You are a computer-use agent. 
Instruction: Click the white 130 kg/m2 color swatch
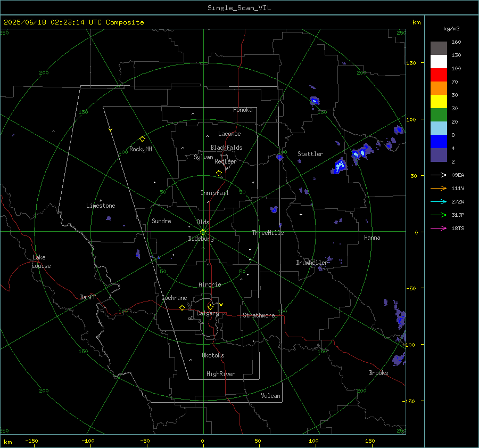click(439, 61)
